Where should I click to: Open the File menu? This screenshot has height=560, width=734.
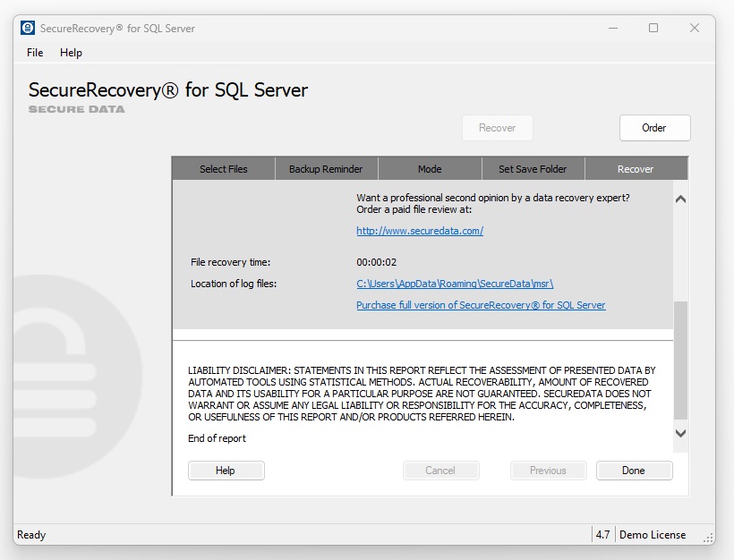(x=34, y=53)
